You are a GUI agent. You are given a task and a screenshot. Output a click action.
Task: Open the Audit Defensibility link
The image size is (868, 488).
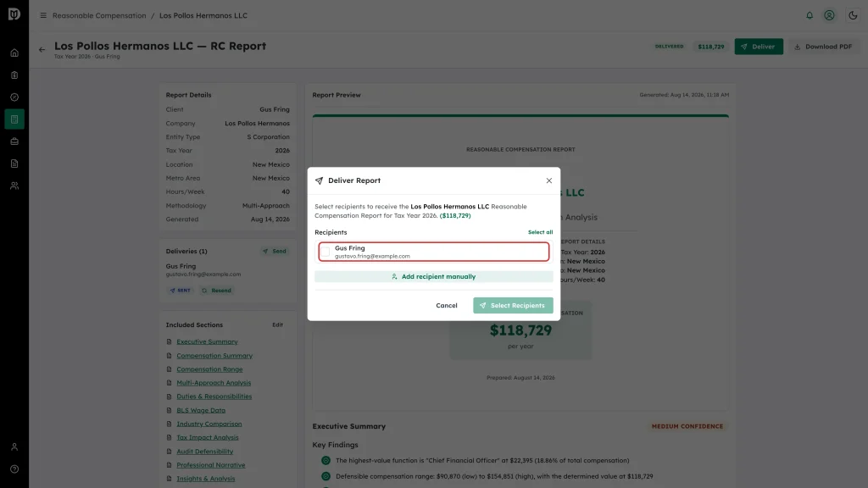pos(205,452)
